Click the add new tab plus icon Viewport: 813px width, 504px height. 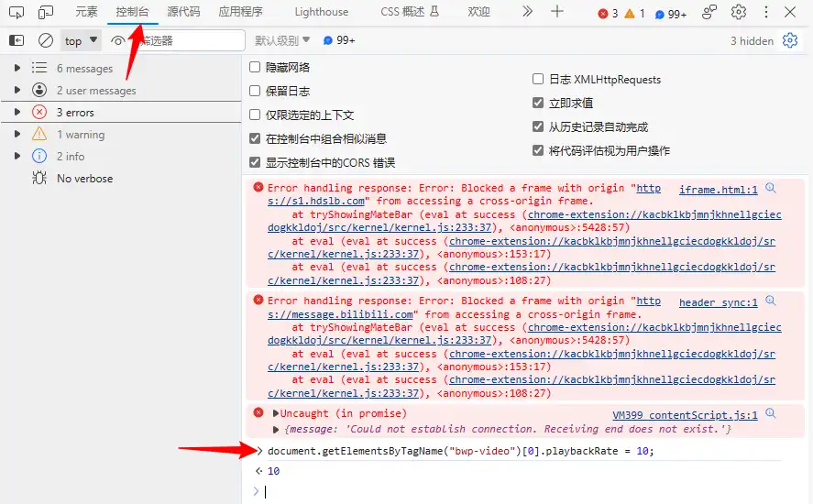coord(556,12)
